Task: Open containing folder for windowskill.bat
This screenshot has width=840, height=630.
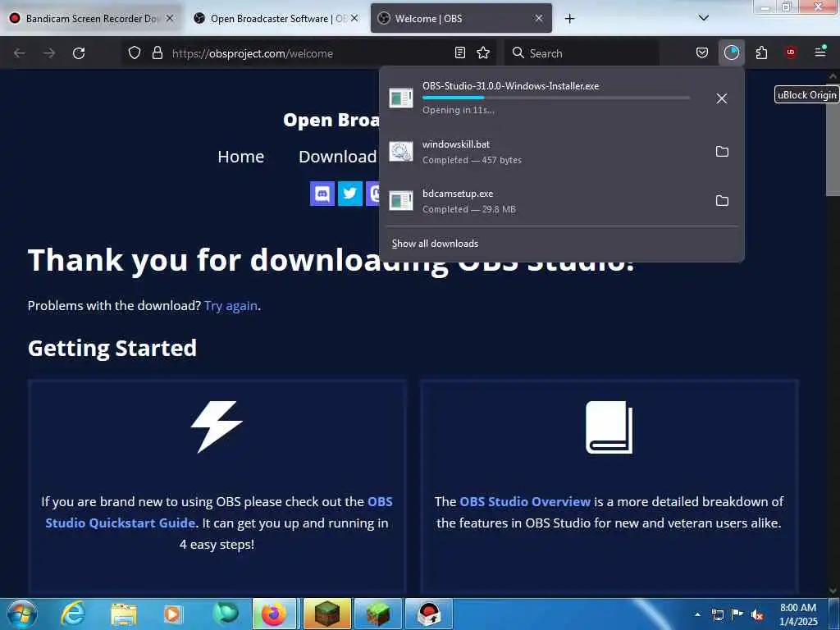Action: (722, 152)
